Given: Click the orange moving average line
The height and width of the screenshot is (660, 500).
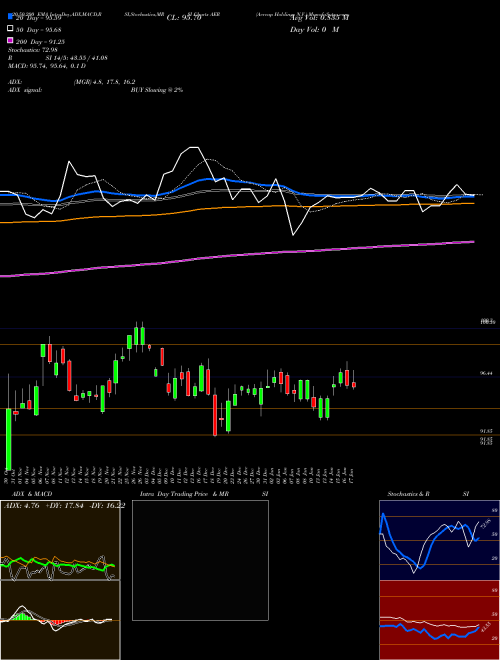Looking at the screenshot, I should click(237, 207).
